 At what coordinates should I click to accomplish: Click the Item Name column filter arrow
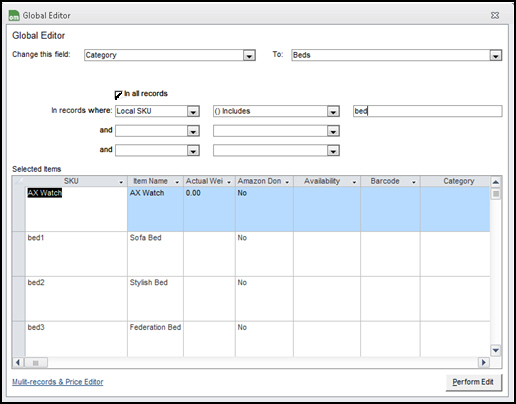click(x=177, y=182)
